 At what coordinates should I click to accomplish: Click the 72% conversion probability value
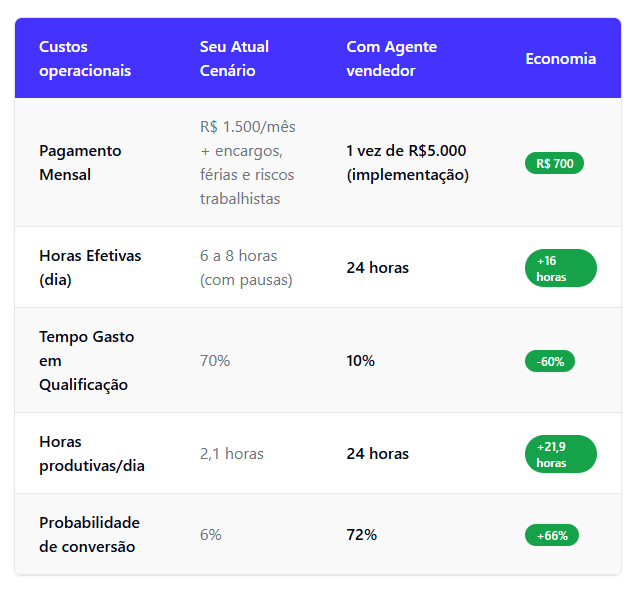click(x=361, y=535)
